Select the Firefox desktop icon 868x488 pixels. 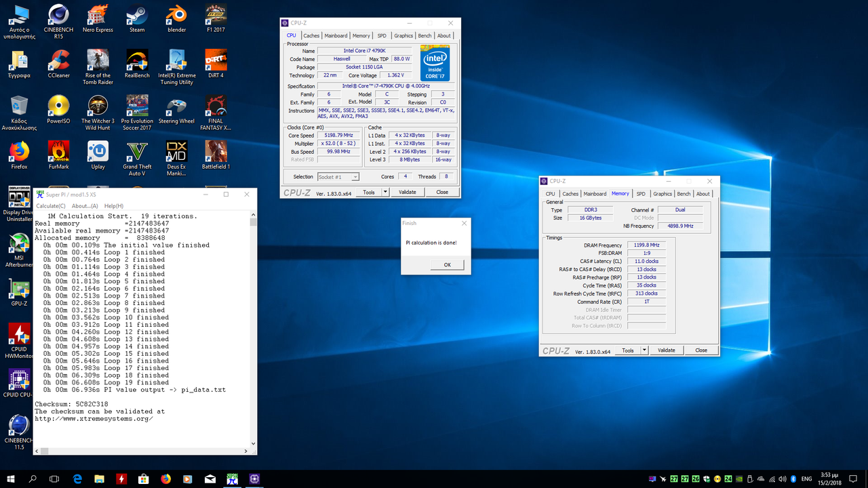coord(19,155)
